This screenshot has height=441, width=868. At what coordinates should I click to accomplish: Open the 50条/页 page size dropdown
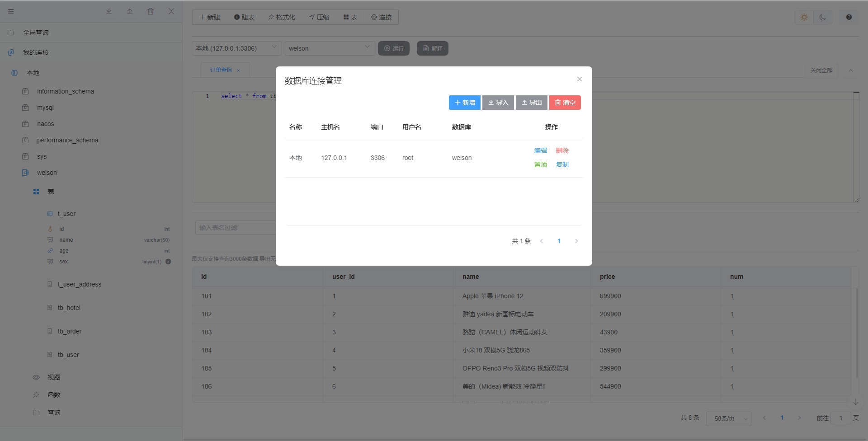coord(729,418)
